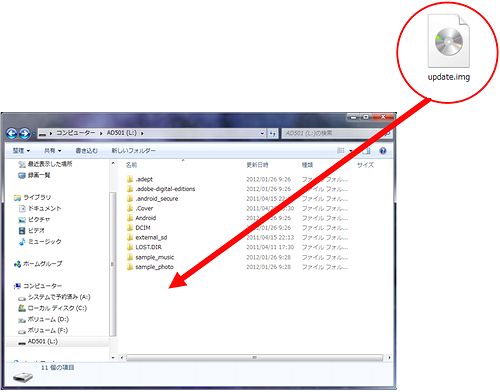Click ホームグループ in the navigation pane
Image resolution: width=500 pixels, height=392 pixels.
tap(38, 264)
